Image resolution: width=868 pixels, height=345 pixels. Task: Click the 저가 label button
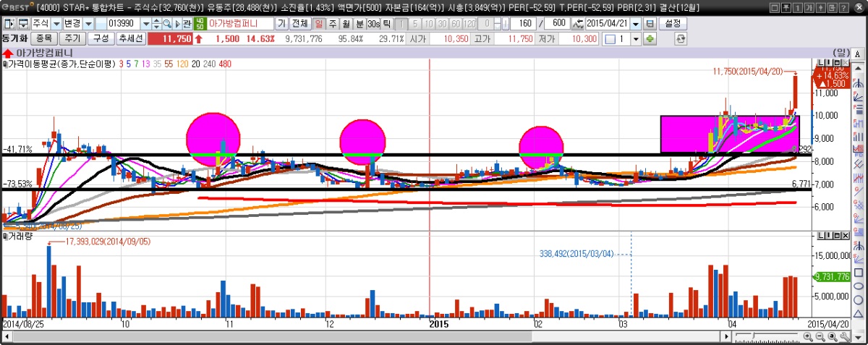(546, 39)
